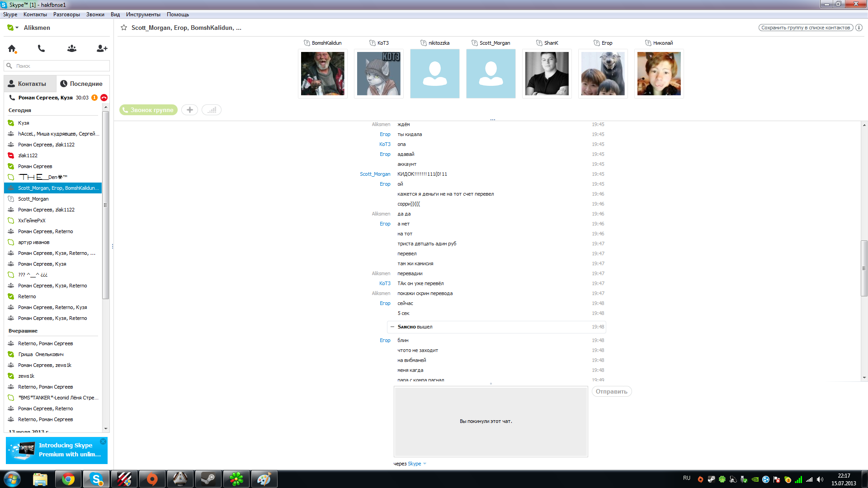Close the Skype Premium ad banner

pos(103,441)
